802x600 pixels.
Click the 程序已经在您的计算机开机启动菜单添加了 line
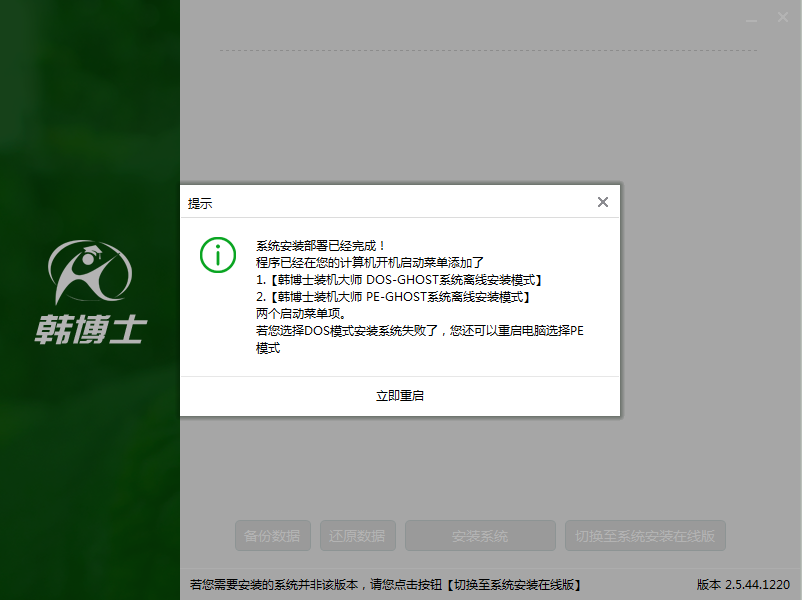click(370, 262)
